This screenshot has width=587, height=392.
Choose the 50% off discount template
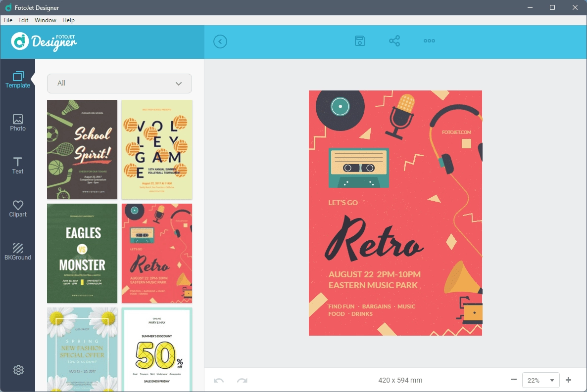click(157, 349)
